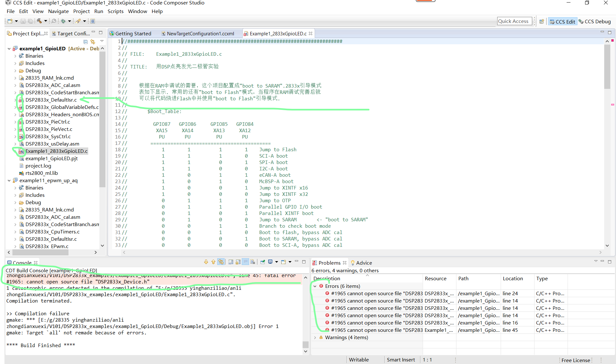The image size is (616, 364).
Task: Expand Warnings (4 items) in Problems view
Action: tap(315, 337)
